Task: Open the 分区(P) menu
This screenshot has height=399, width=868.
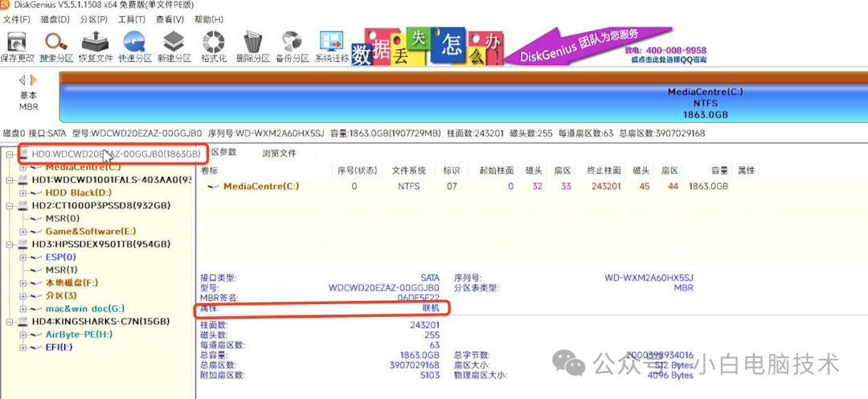Action: click(x=93, y=19)
